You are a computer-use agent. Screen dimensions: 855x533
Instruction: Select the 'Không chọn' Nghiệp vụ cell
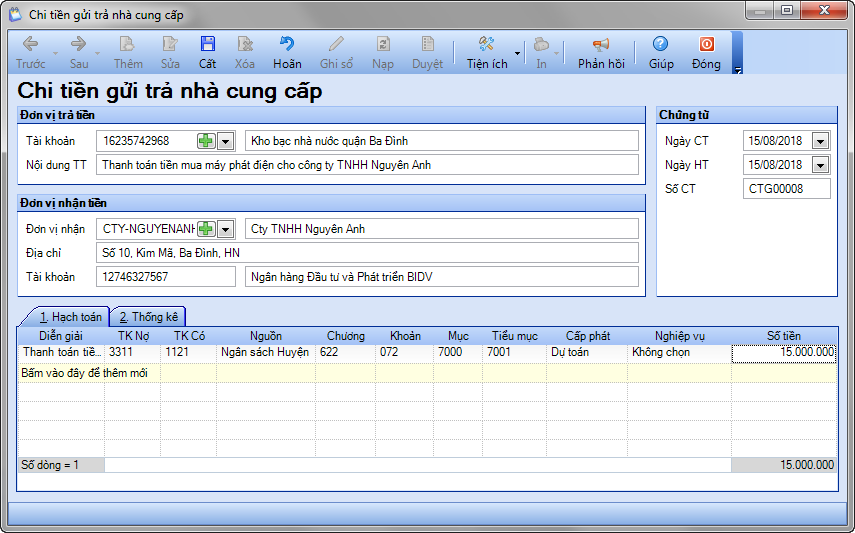pyautogui.click(x=679, y=352)
